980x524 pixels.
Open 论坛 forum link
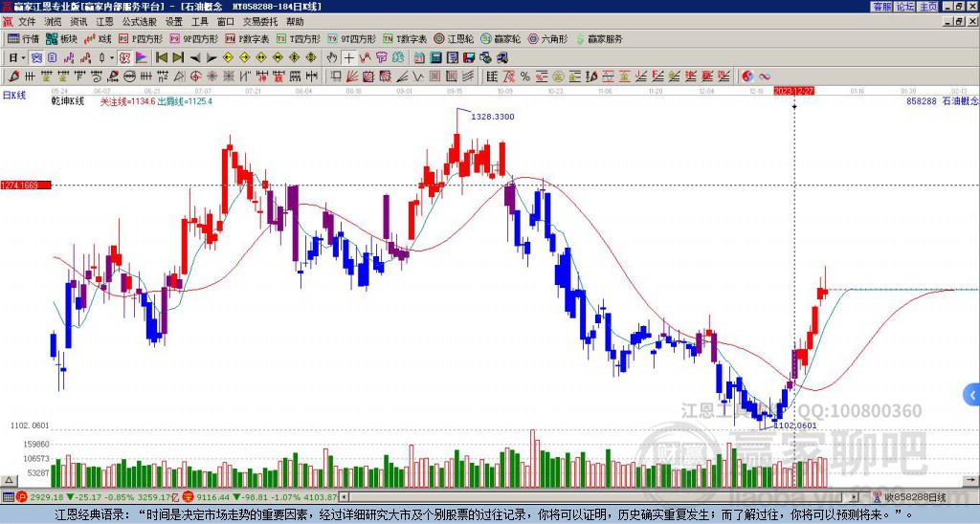pos(905,7)
